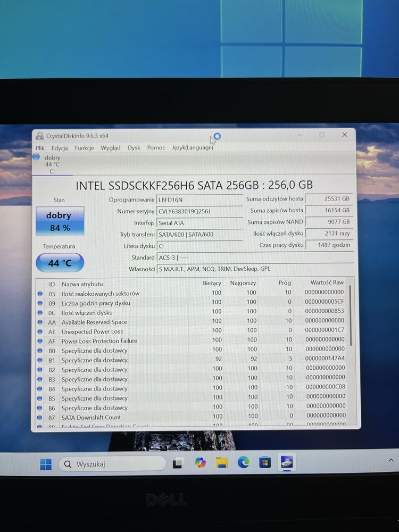The width and height of the screenshot is (399, 532).
Task: Click the Wyszukaj taskbar search box
Action: (x=112, y=464)
